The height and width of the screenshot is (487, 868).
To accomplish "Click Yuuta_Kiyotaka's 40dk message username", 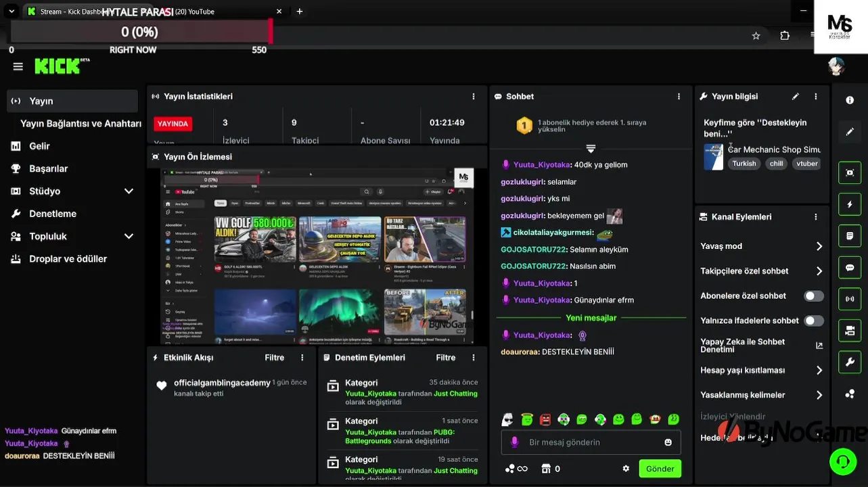I will tap(541, 165).
